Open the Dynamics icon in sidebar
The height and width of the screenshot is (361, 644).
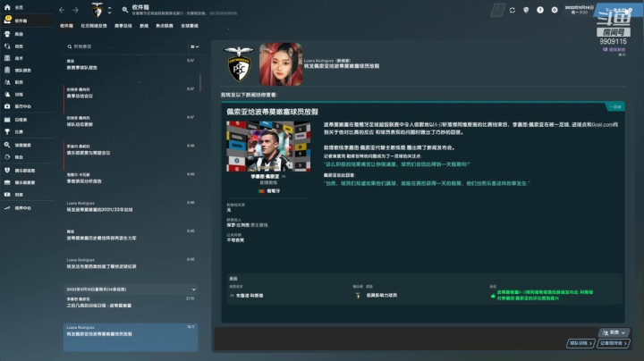7,46
